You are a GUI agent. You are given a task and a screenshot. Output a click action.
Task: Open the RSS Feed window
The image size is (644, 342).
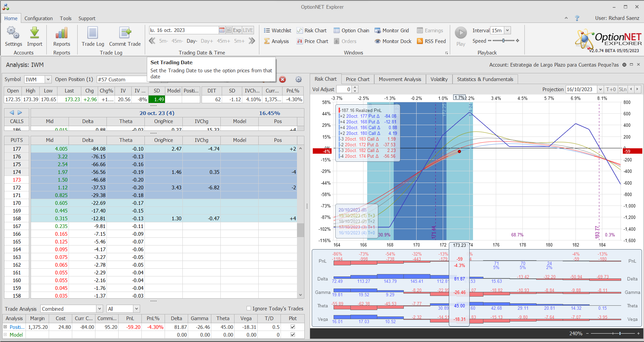pos(431,41)
